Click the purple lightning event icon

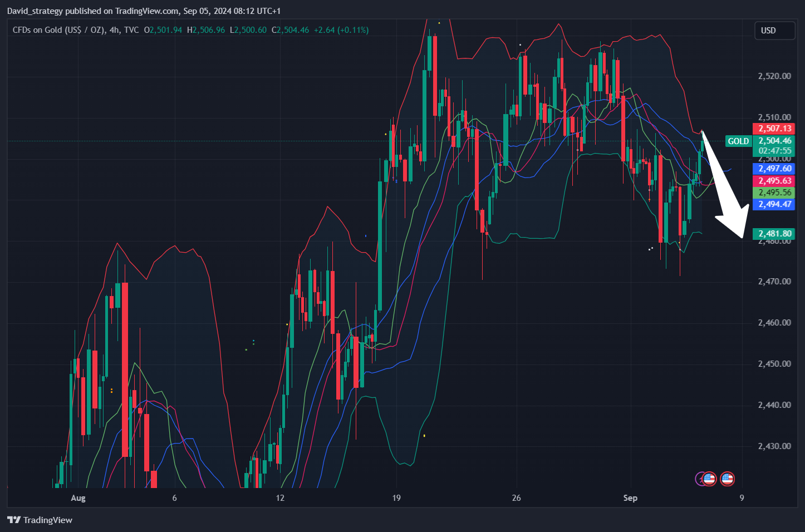click(701, 479)
